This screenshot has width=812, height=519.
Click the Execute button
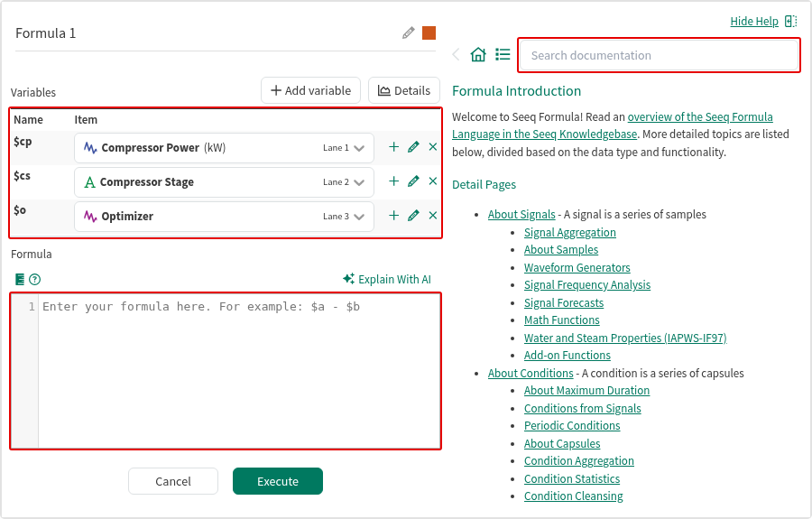(278, 481)
